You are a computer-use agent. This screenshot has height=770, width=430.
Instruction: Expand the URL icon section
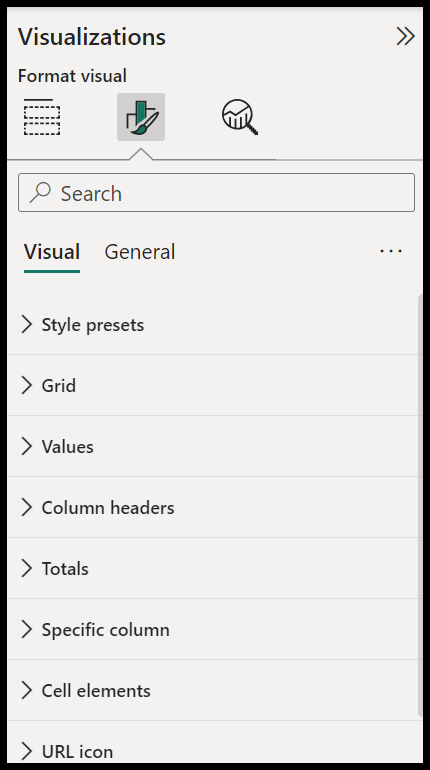[x=214, y=742]
